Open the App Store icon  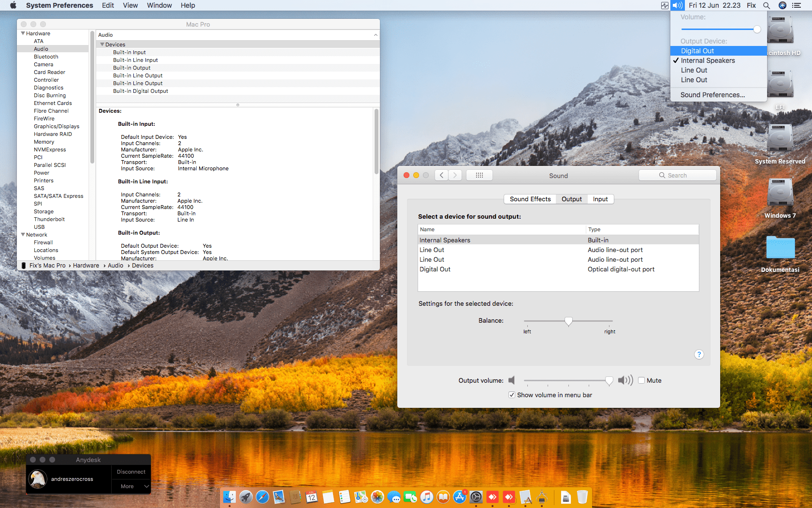[x=459, y=497]
